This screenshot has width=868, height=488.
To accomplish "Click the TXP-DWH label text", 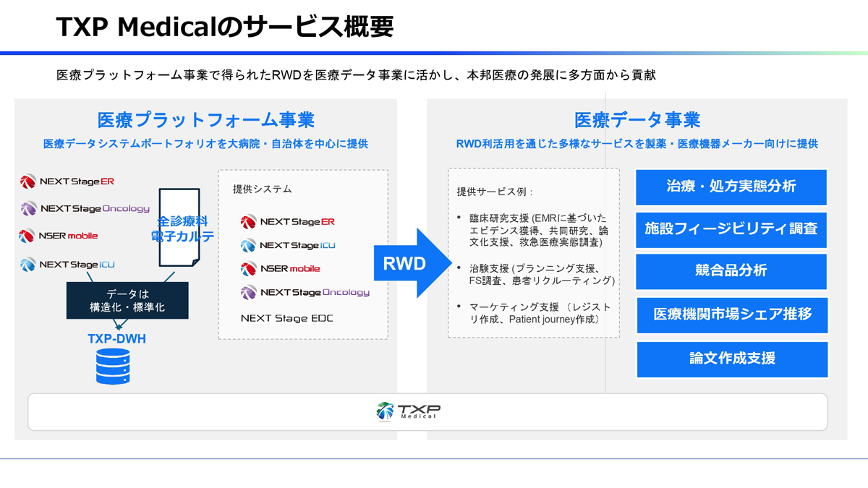I will 116,338.
